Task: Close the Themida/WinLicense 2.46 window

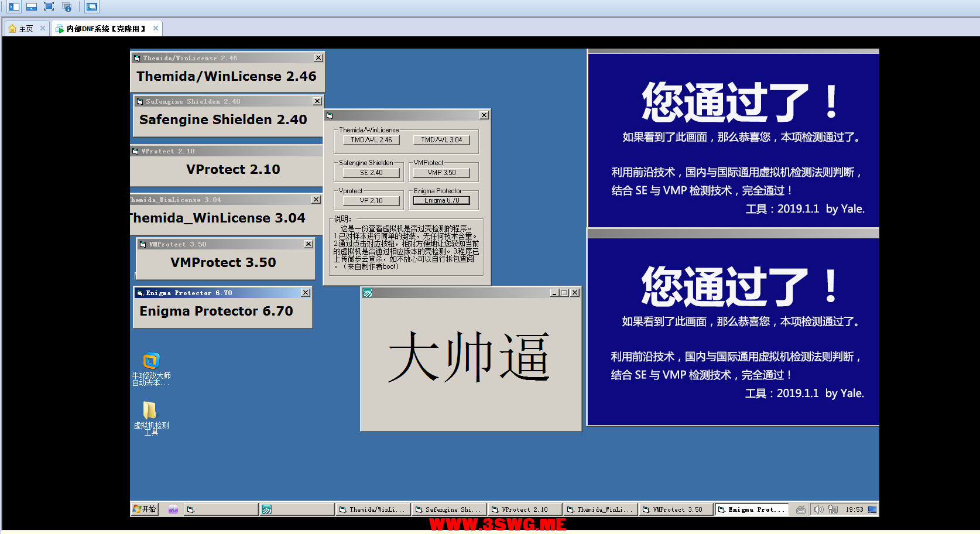Action: click(318, 58)
